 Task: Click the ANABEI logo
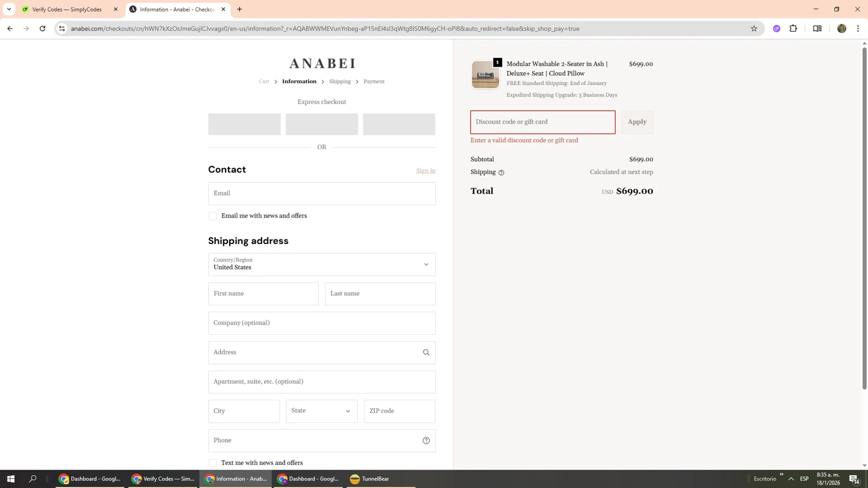[x=322, y=63]
